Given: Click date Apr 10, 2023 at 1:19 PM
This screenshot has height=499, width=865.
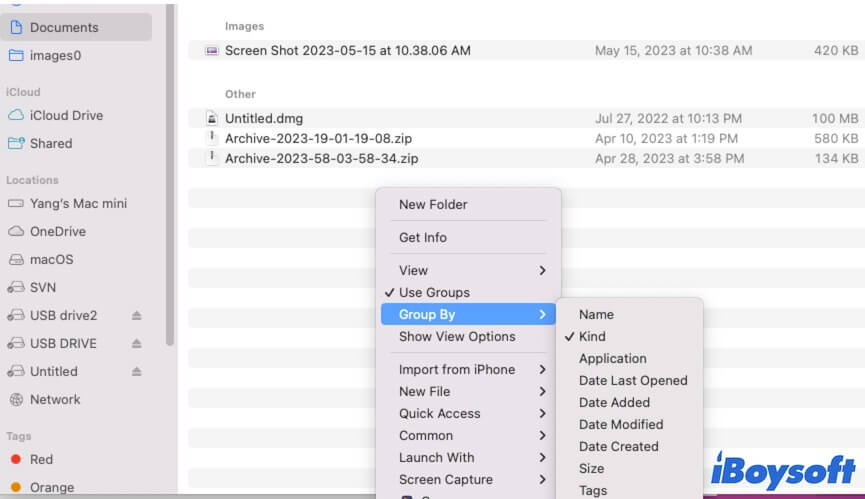Looking at the screenshot, I should [666, 138].
